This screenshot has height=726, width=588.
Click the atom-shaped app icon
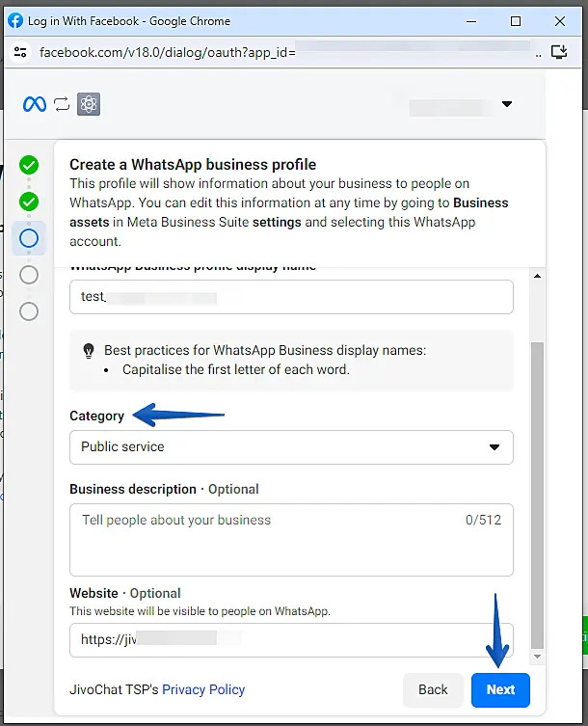coord(89,104)
